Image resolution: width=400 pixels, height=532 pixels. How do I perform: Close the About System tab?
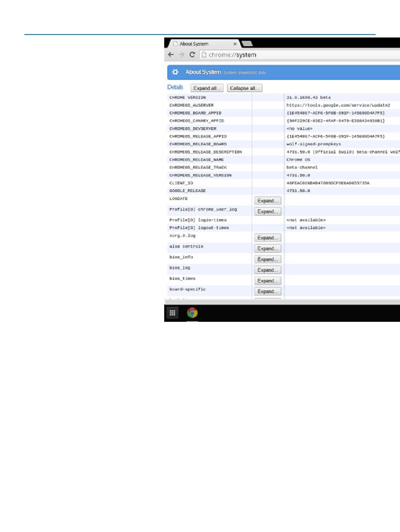235,44
